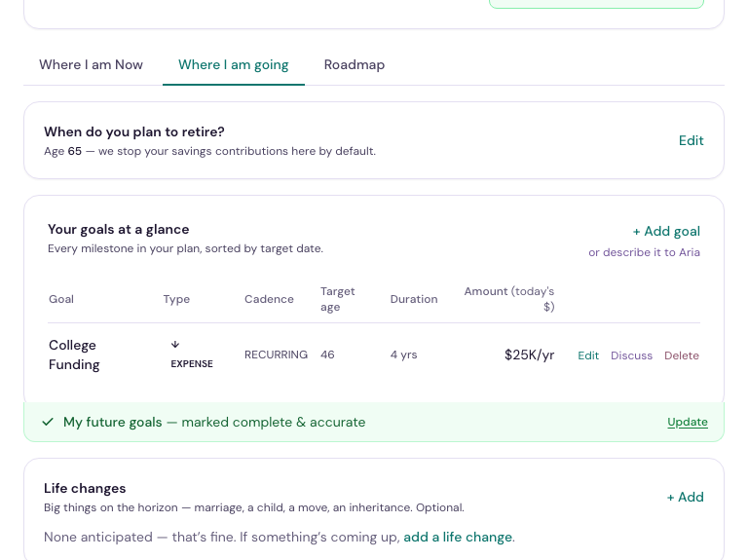Image resolution: width=748 pixels, height=560 pixels.
Task: Click the EXPENSE type label
Action: click(192, 364)
